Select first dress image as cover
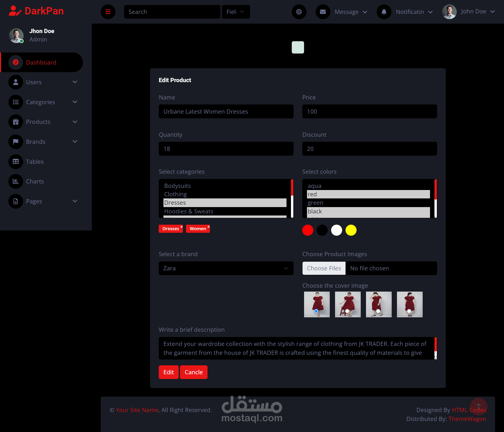Screen dimensions: 504x432 (x=316, y=311)
